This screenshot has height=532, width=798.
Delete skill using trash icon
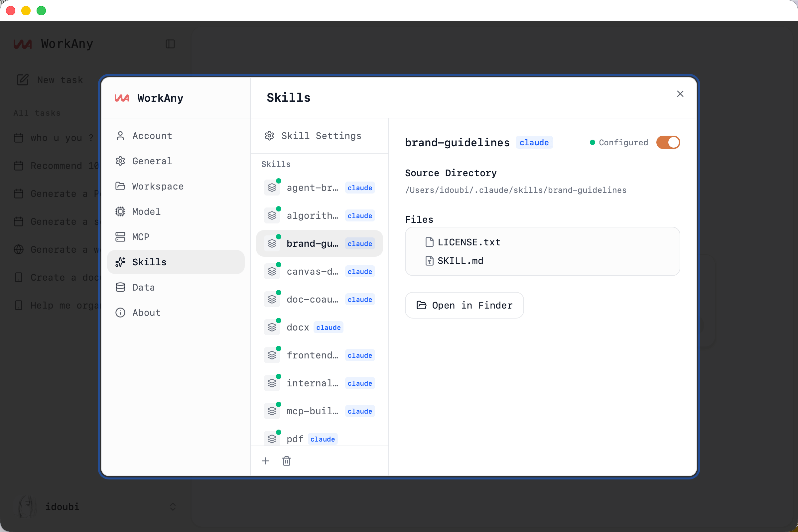[287, 461]
